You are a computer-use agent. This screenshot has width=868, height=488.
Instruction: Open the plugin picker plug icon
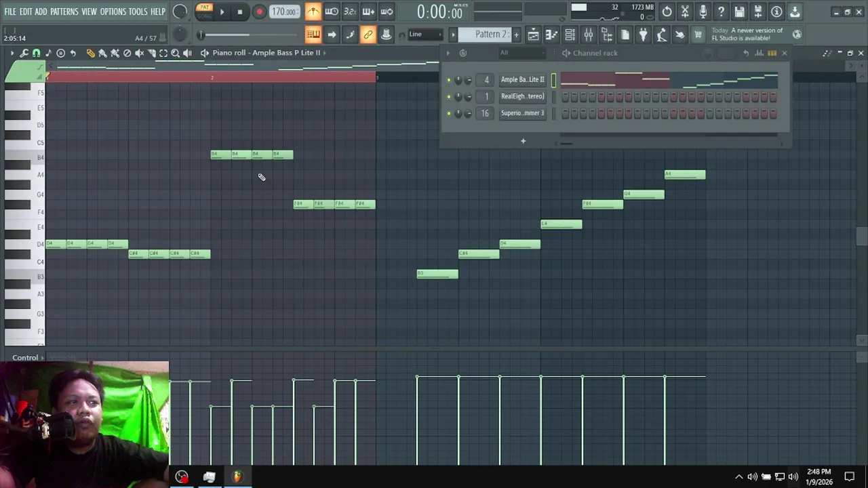(x=644, y=35)
